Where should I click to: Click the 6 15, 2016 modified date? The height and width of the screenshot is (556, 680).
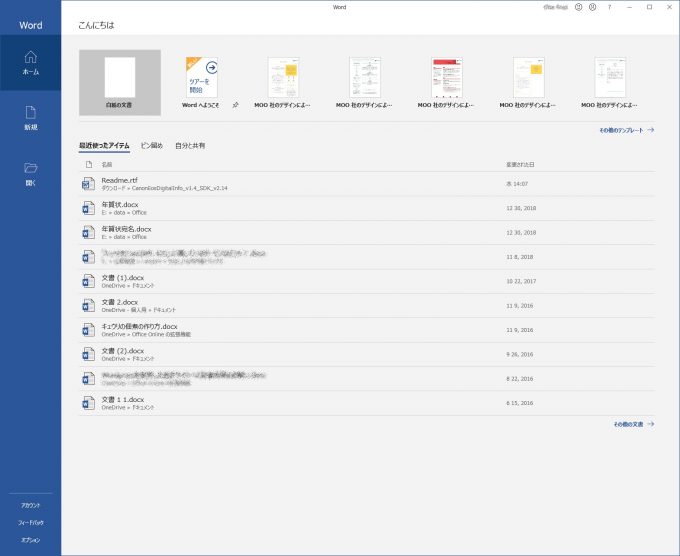coord(520,403)
